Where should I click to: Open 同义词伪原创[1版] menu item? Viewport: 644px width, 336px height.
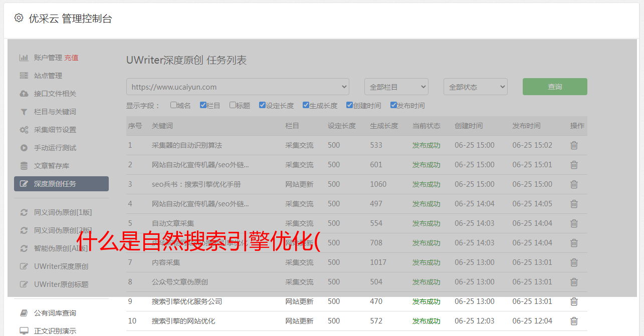click(63, 212)
